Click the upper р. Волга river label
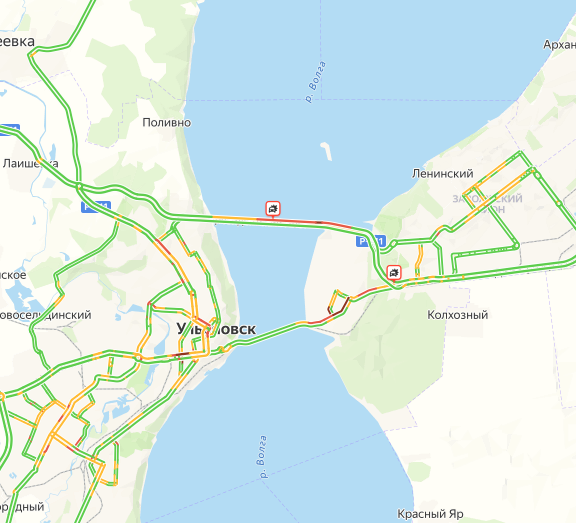 316,82
